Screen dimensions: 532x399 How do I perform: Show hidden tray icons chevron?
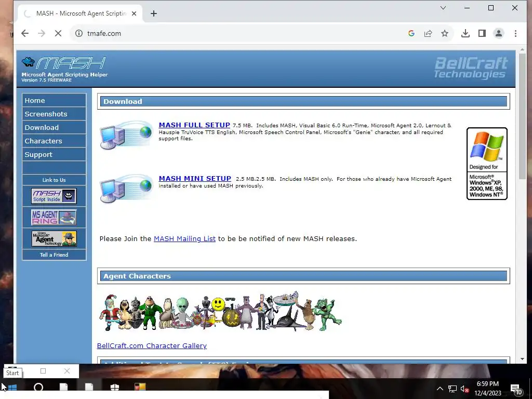tap(440, 389)
